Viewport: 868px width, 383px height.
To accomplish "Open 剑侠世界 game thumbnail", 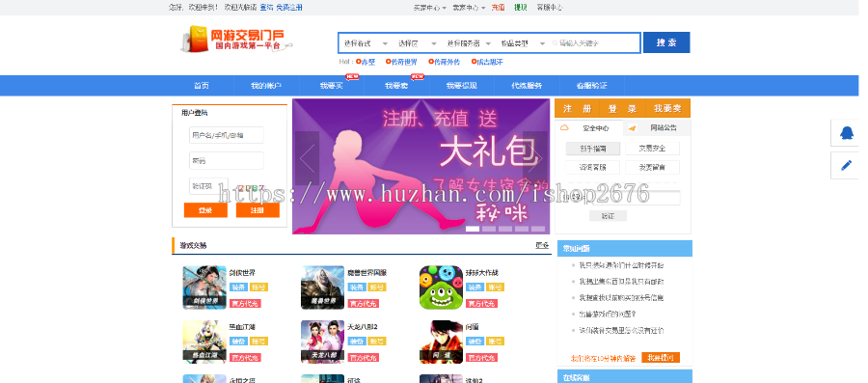I will [x=204, y=287].
